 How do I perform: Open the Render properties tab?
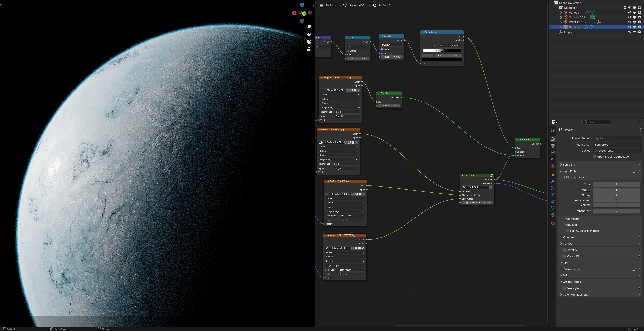coord(553,139)
